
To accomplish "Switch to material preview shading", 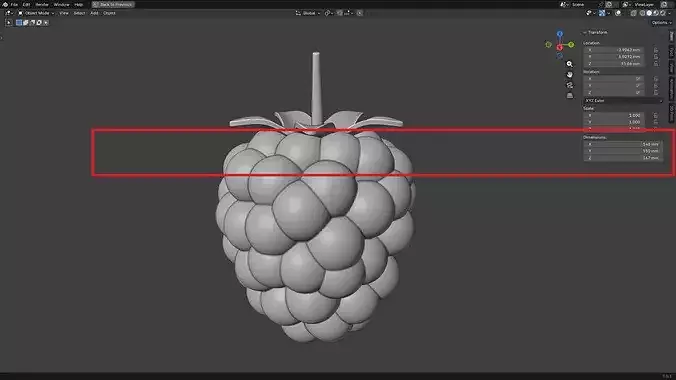I will [x=656, y=13].
